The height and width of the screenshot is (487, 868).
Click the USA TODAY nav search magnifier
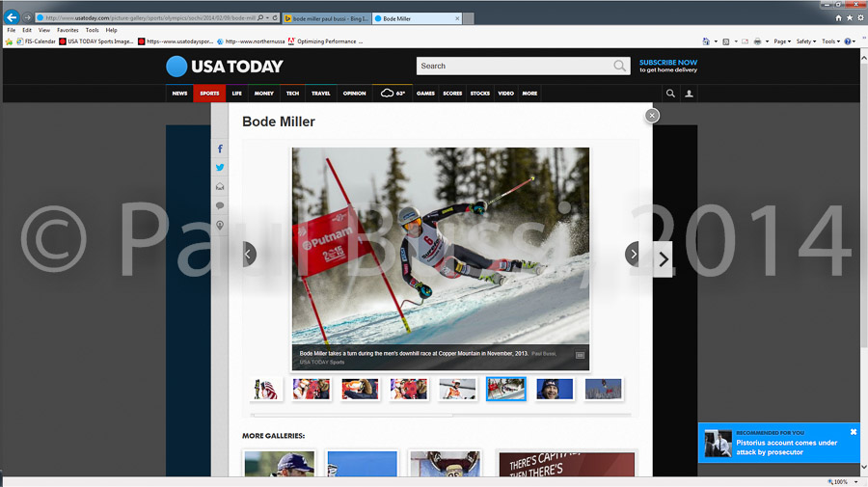[670, 94]
